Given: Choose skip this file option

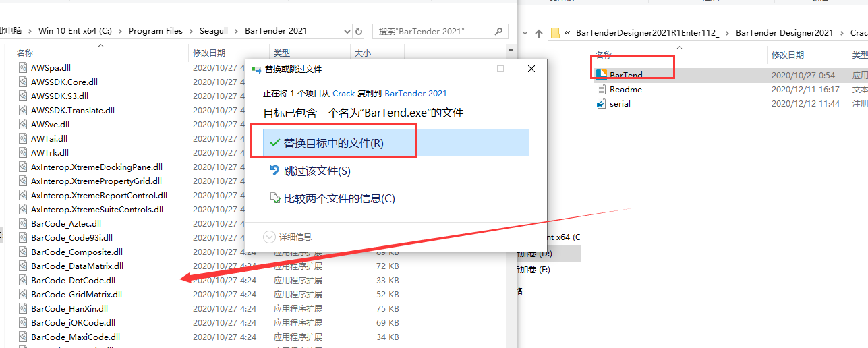Looking at the screenshot, I should pyautogui.click(x=310, y=171).
